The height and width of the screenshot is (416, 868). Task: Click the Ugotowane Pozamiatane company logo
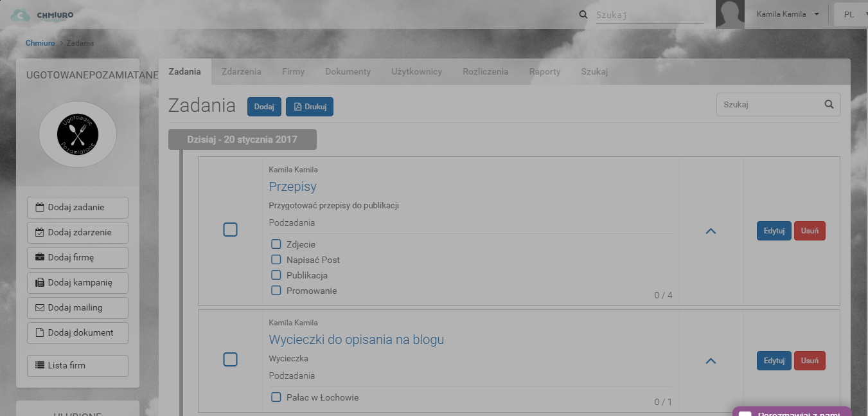coord(78,134)
